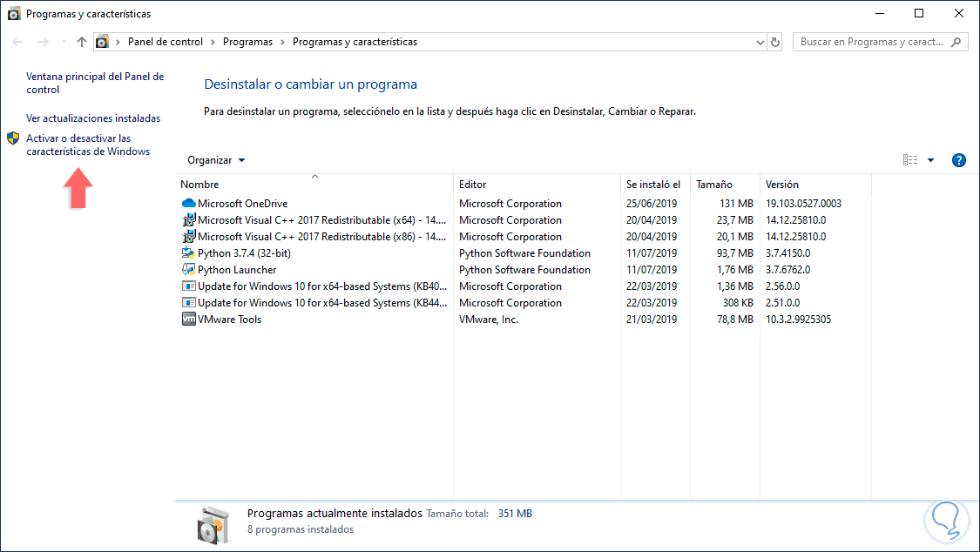The width and height of the screenshot is (980, 552).
Task: Click the refresh button in address bar
Action: pyautogui.click(x=775, y=42)
